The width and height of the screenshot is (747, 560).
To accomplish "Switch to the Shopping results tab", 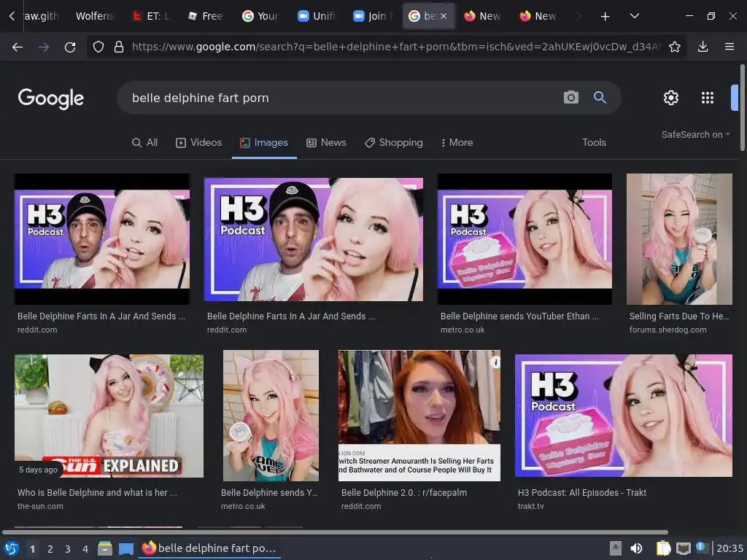I will pos(393,142).
